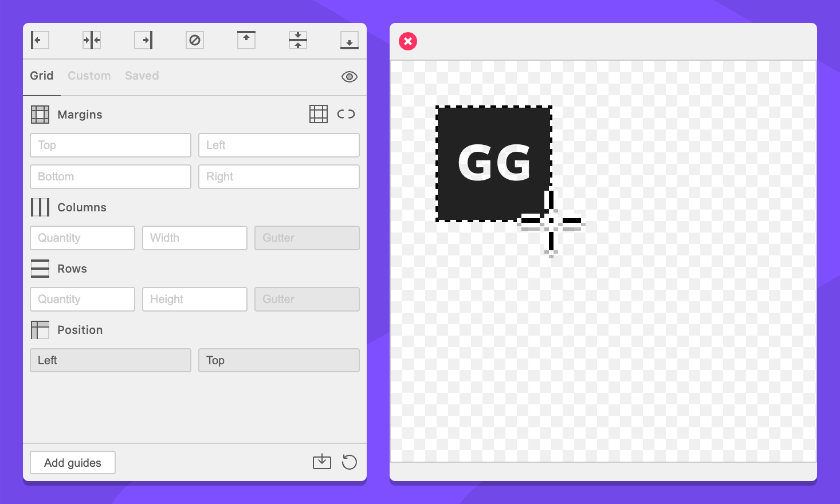
Task: Open the Saved tab
Action: [x=142, y=76]
